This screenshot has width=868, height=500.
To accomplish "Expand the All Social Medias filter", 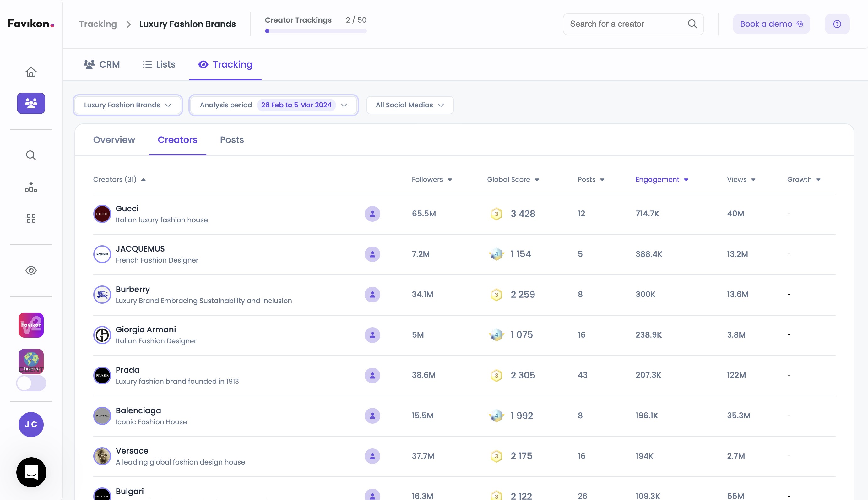I will click(x=410, y=105).
